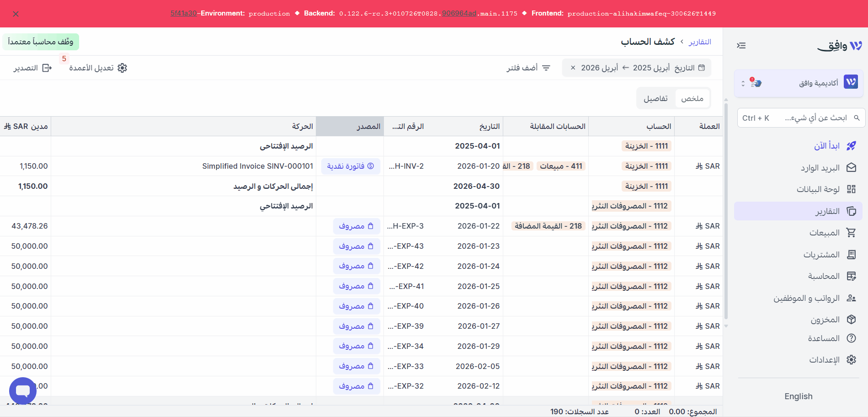Click the الرواتب و الموظفين people icon
The image size is (868, 417).
pyautogui.click(x=851, y=298)
